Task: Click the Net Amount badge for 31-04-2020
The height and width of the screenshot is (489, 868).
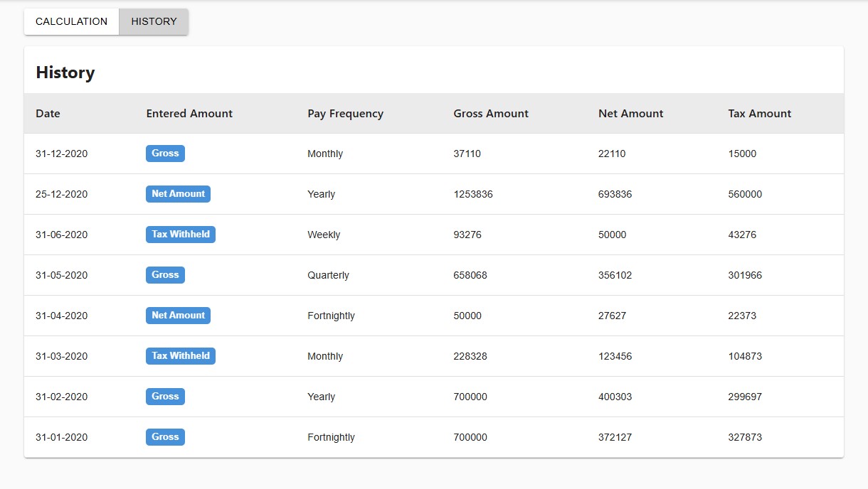Action: (x=178, y=316)
